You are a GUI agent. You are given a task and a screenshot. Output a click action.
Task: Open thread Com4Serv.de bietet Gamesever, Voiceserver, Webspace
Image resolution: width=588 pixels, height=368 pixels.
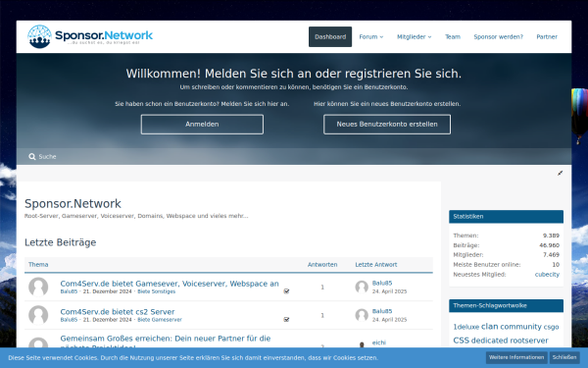click(x=170, y=284)
